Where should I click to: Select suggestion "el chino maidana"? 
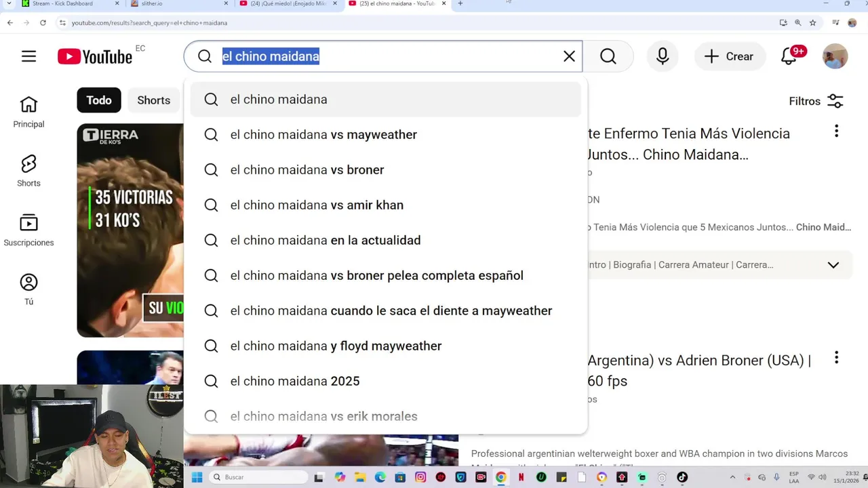pyautogui.click(x=385, y=99)
